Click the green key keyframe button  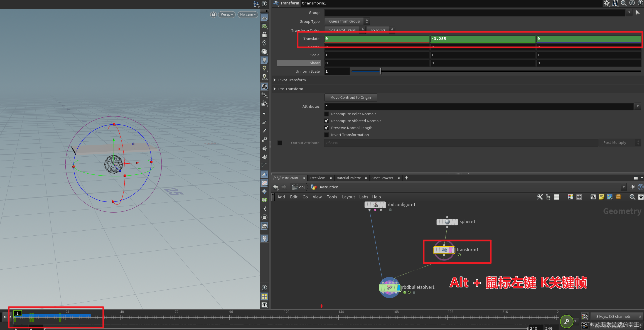566,322
